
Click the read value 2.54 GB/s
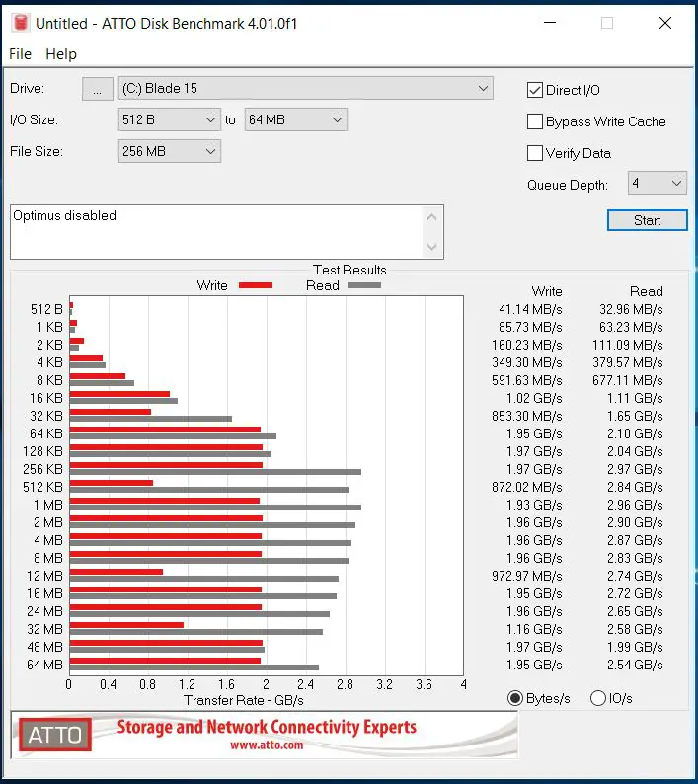[635, 665]
